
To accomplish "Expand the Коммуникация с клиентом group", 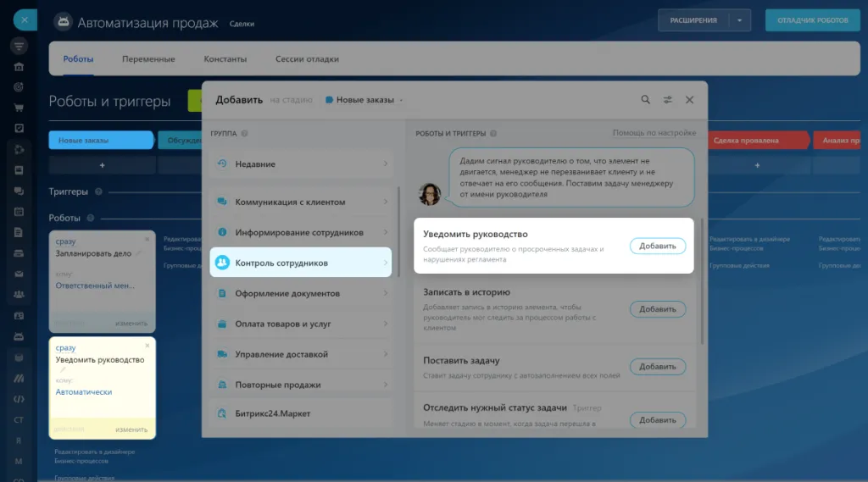I will pos(300,202).
